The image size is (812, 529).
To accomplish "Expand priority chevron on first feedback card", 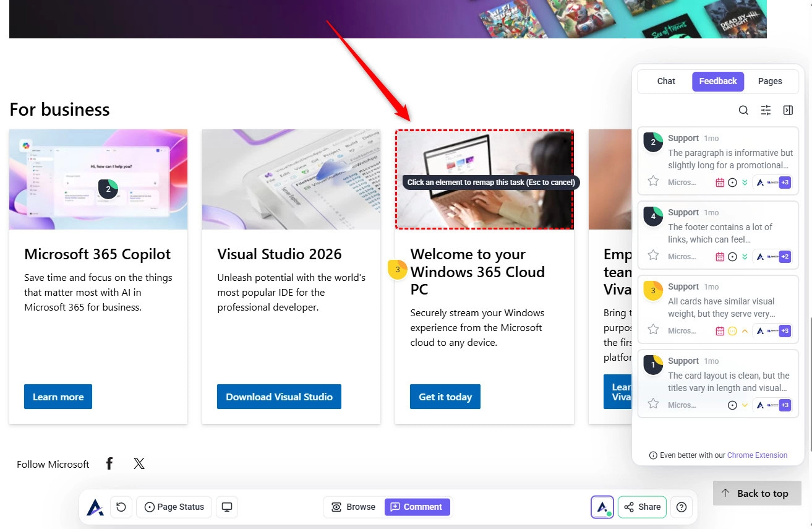I will (745, 183).
